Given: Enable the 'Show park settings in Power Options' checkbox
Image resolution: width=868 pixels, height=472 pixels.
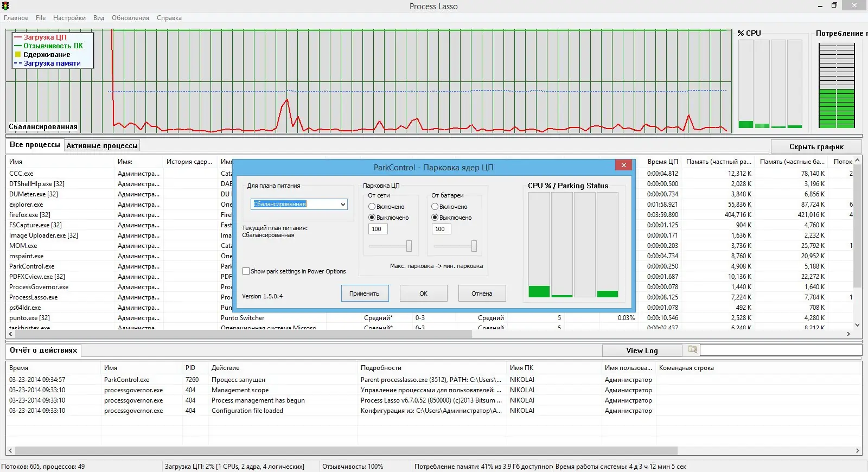Looking at the screenshot, I should [246, 271].
